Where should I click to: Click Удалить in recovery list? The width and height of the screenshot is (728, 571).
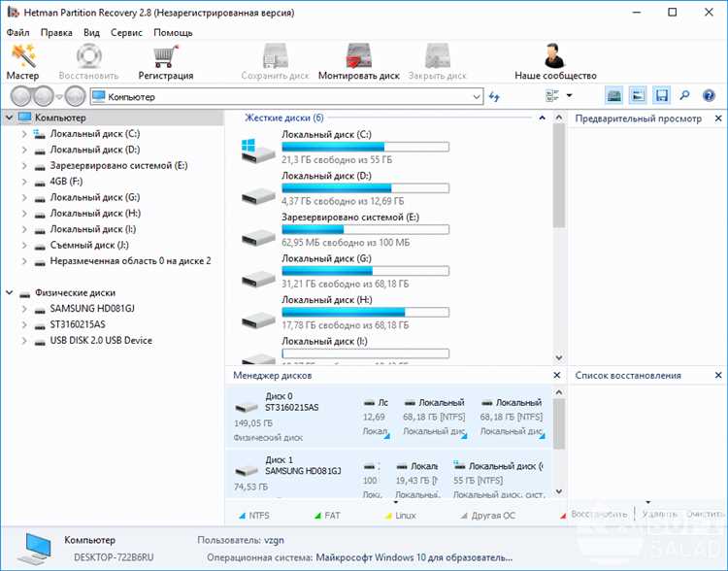click(659, 514)
